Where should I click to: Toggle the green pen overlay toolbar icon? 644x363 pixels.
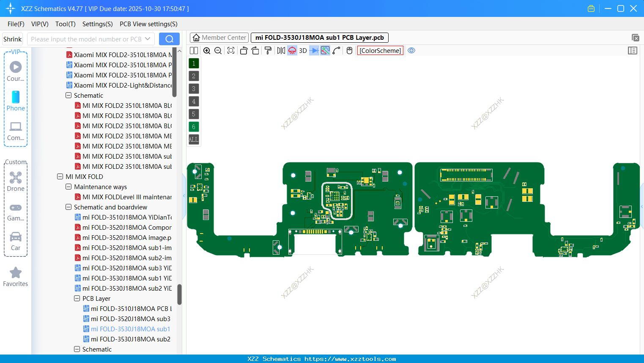click(x=325, y=50)
